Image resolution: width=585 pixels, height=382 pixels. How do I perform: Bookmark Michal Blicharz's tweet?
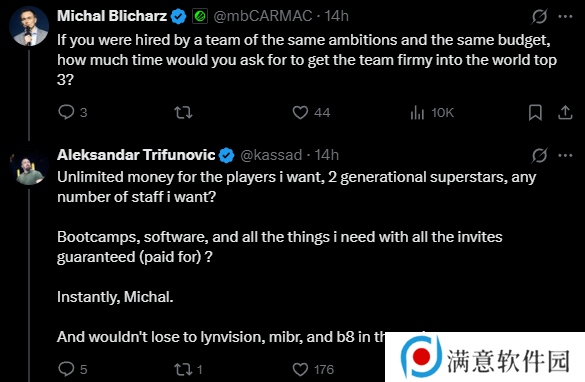coord(535,112)
